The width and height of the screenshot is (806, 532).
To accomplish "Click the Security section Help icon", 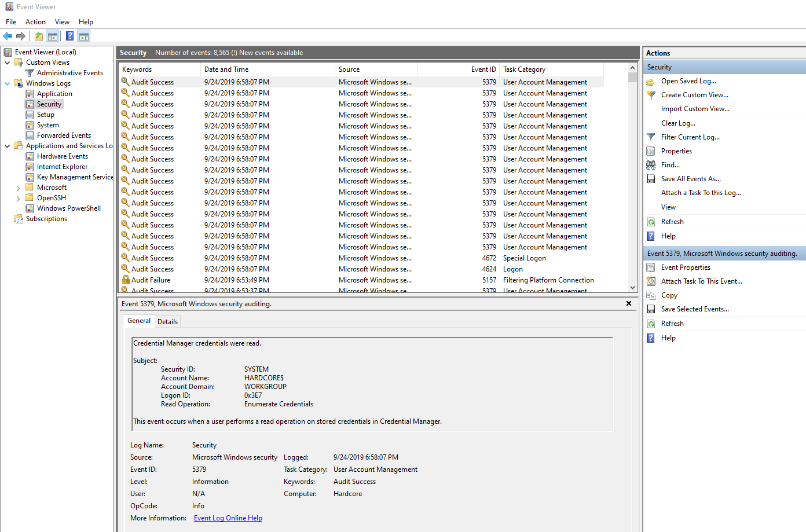I will (x=651, y=236).
